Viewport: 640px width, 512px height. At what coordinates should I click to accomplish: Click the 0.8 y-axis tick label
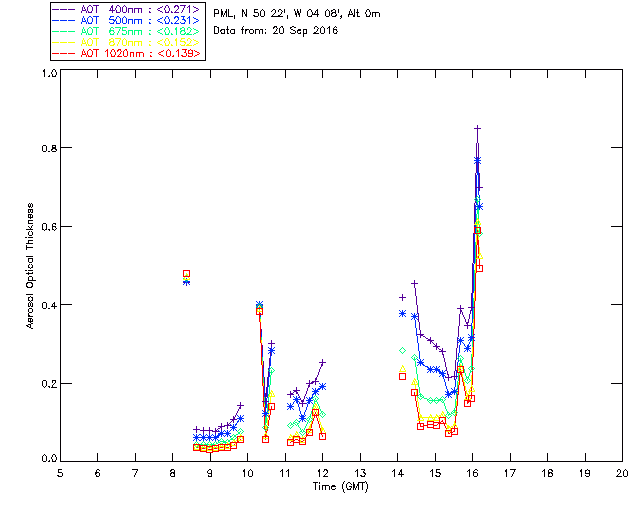coord(49,148)
